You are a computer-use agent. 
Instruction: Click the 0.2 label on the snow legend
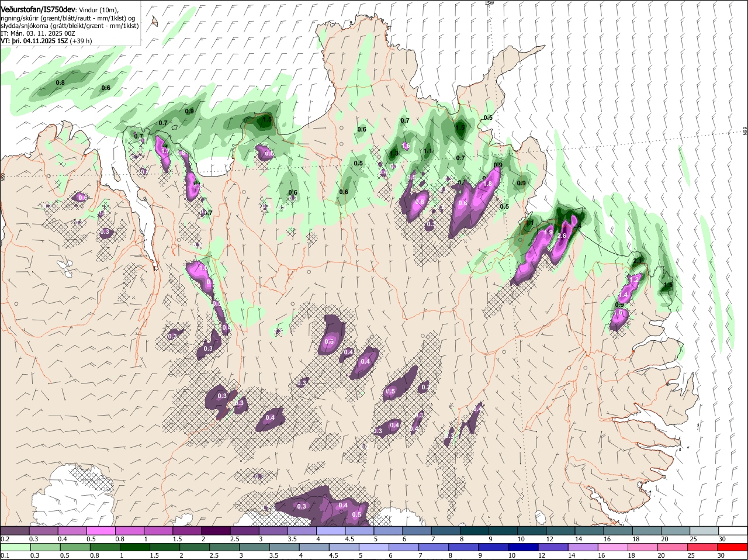5,539
